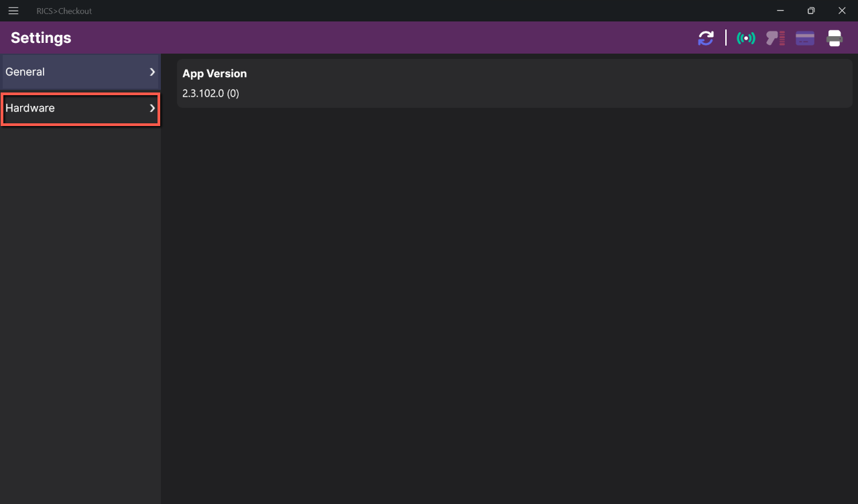Click the RICS>Checkout window title
This screenshot has height=504, width=858.
coord(64,11)
